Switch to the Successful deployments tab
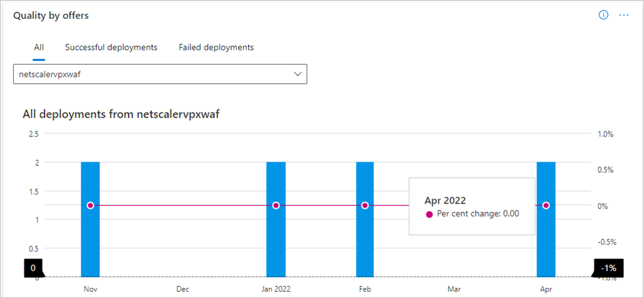Image resolution: width=644 pixels, height=298 pixels. [x=111, y=47]
